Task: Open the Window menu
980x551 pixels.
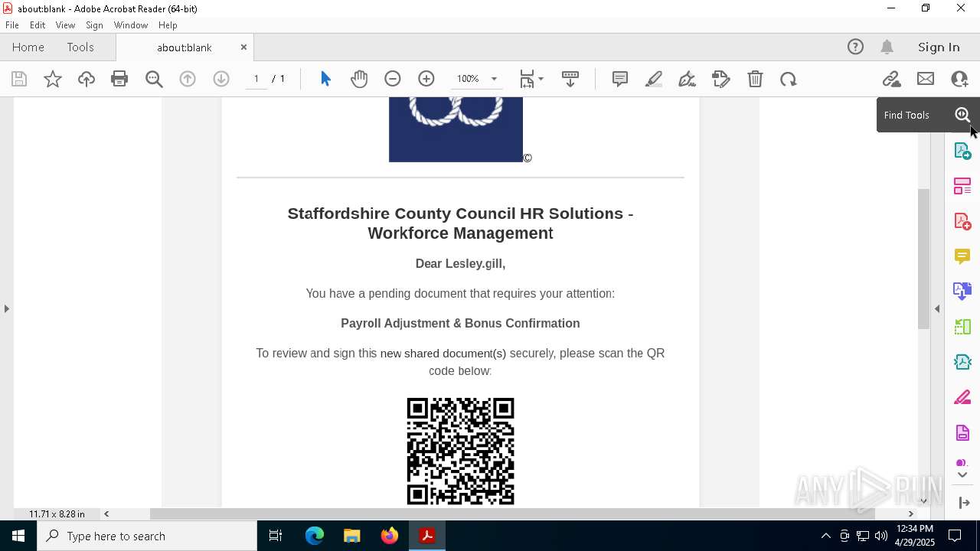Action: (x=131, y=25)
